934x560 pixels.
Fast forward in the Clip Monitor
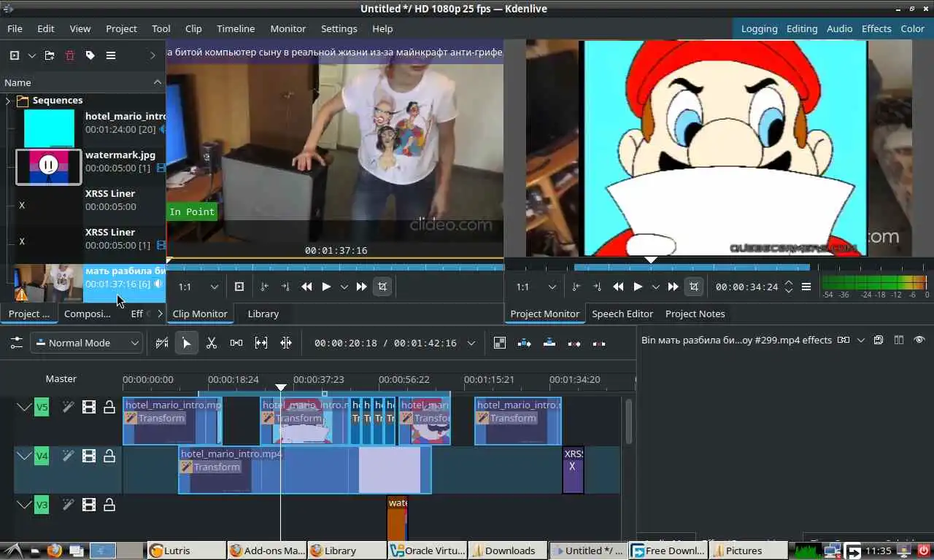pos(362,287)
